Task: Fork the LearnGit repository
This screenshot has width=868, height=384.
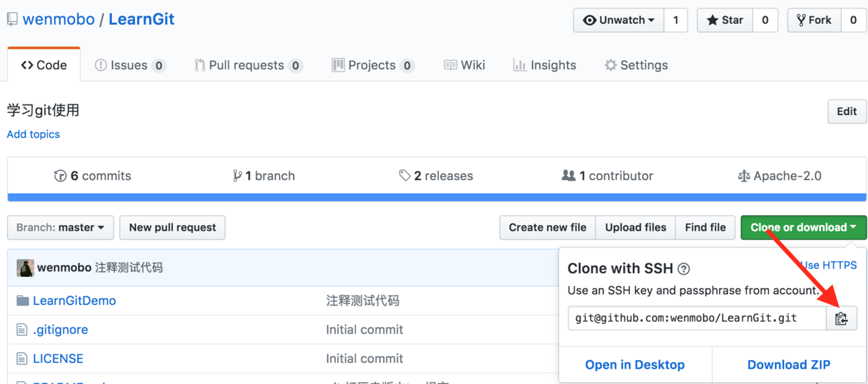Action: click(814, 20)
